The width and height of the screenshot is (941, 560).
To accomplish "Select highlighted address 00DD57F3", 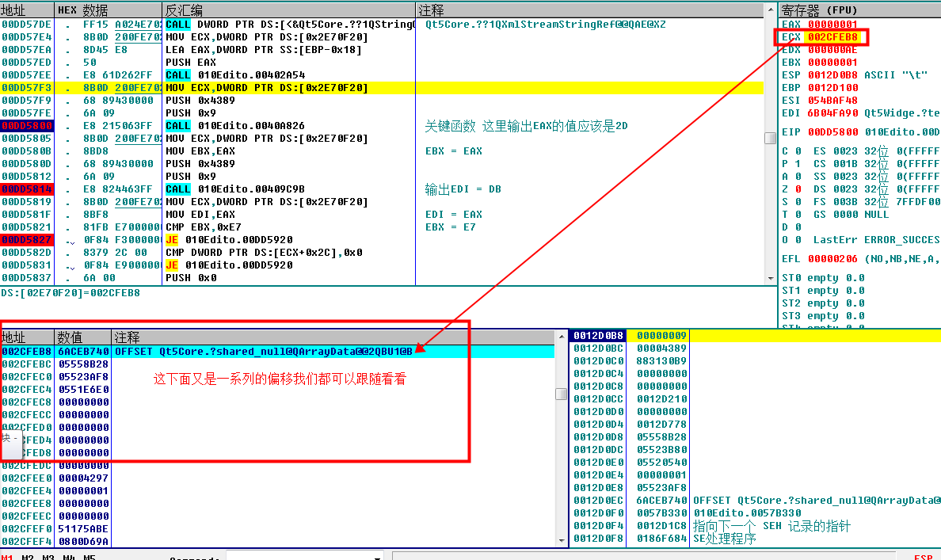I will (x=27, y=88).
